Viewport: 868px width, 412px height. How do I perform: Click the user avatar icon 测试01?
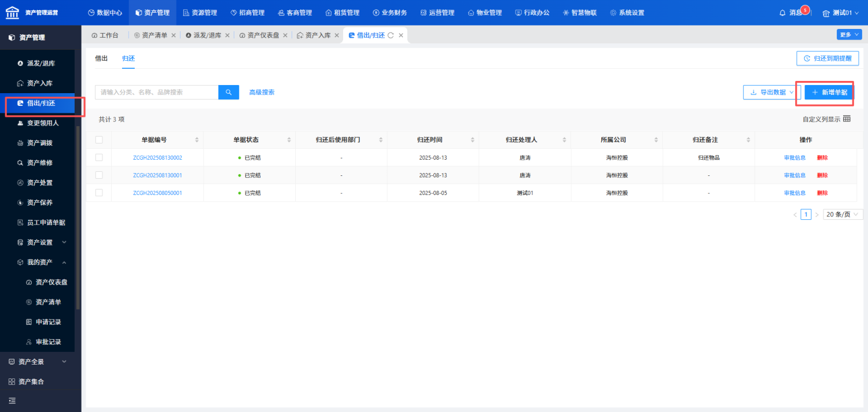[x=826, y=13]
